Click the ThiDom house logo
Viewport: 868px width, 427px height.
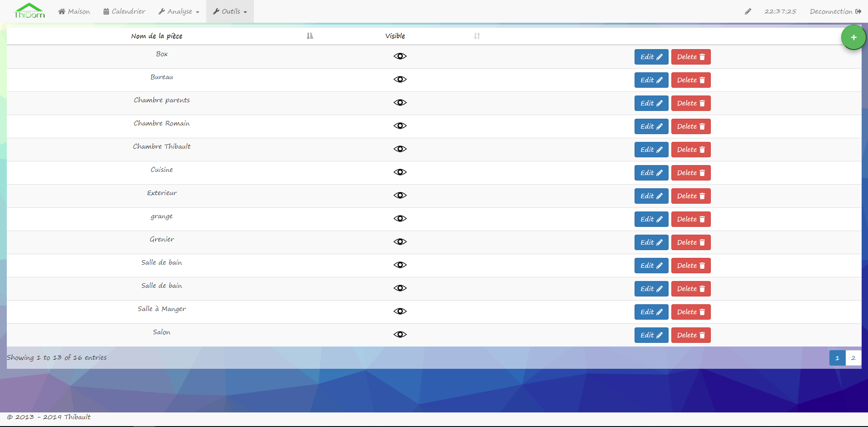[x=30, y=11]
